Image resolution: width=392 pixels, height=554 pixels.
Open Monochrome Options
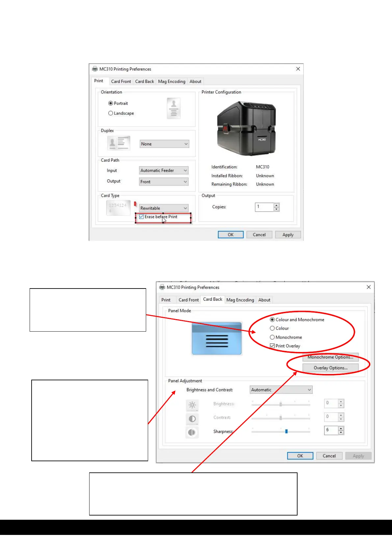pos(330,357)
